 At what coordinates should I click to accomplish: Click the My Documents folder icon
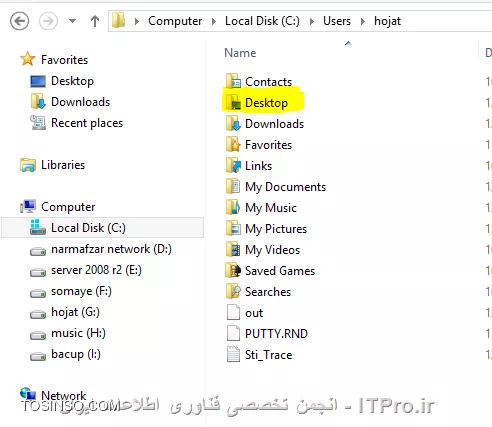point(233,186)
